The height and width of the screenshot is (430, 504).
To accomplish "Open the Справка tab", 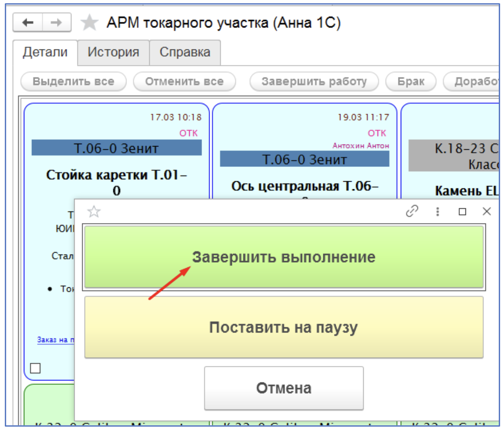I will (185, 52).
